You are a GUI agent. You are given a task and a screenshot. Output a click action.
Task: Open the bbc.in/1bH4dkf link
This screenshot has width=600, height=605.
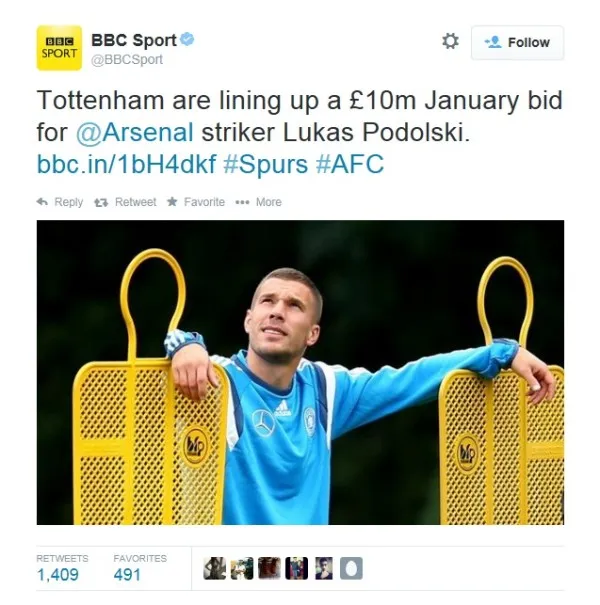126,164
